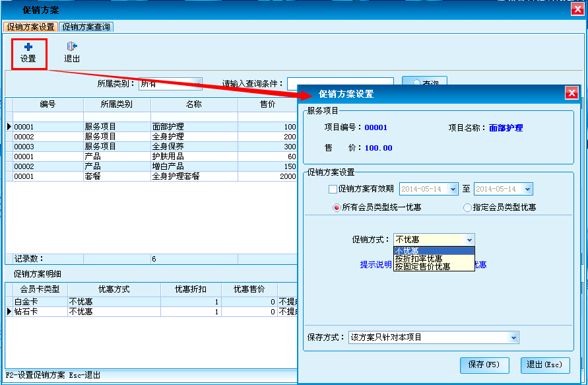Image resolution: width=588 pixels, height=385 pixels.
Task: Close the main 促销方案 window
Action: (x=576, y=9)
